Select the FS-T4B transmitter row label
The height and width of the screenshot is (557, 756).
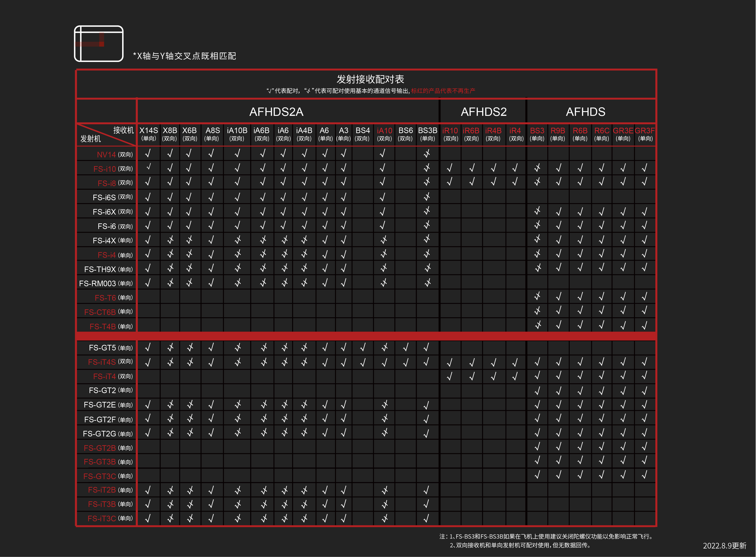[x=111, y=326]
